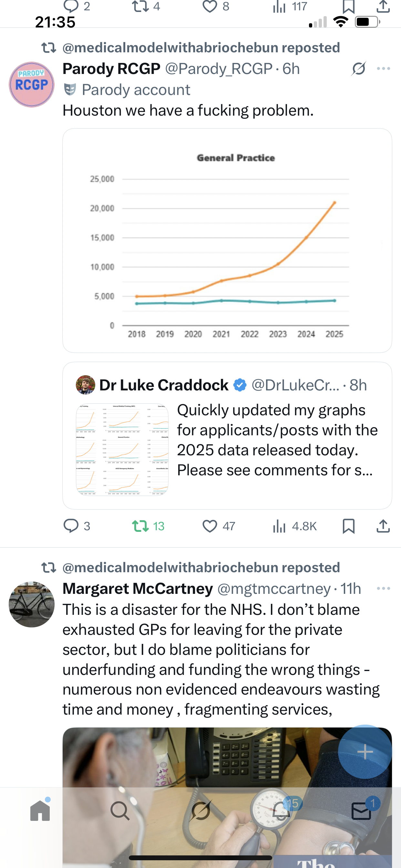This screenshot has width=401, height=868.
Task: Open Search tab in bottom bar
Action: [x=120, y=811]
